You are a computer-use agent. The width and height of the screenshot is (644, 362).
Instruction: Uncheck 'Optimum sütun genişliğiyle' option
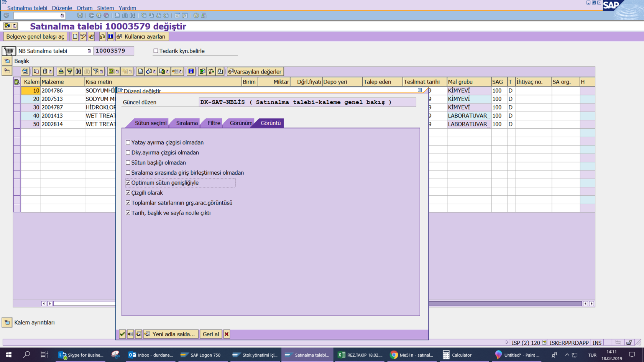pos(128,183)
